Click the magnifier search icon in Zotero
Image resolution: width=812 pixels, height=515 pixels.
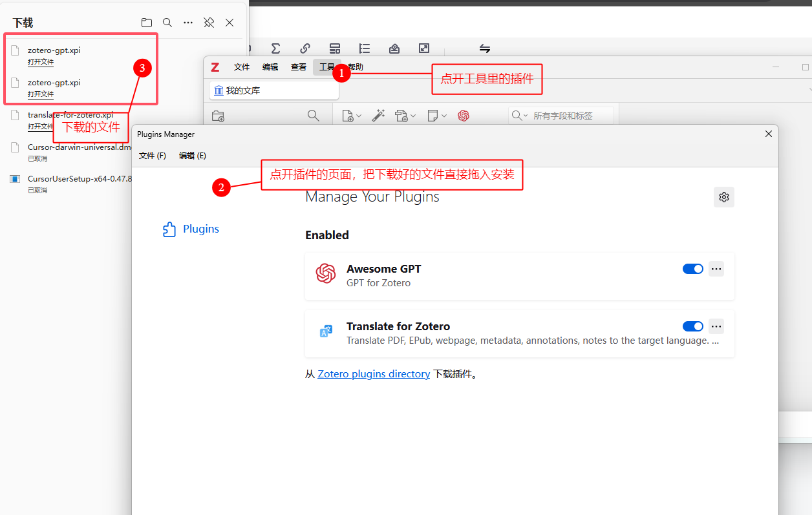(314, 115)
